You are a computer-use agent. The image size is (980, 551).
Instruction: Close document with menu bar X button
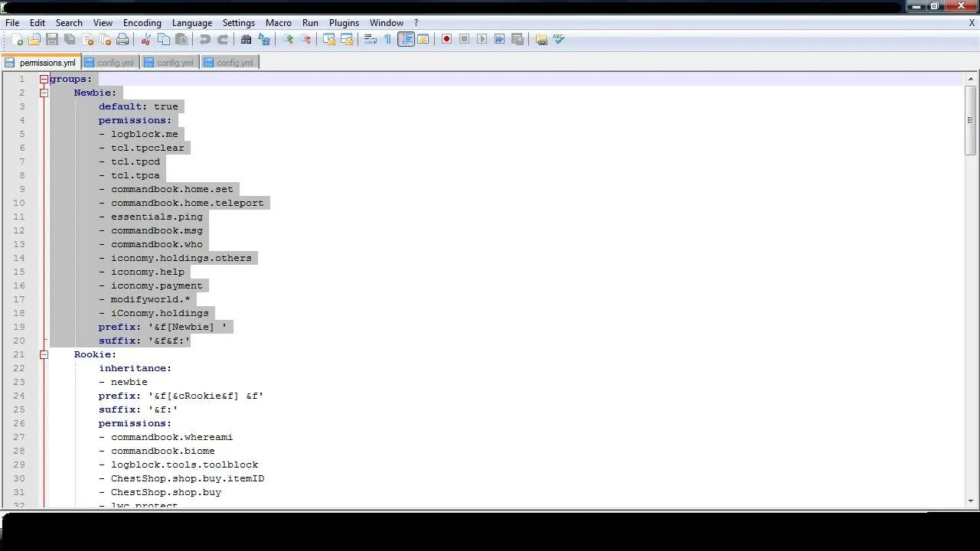pos(972,23)
